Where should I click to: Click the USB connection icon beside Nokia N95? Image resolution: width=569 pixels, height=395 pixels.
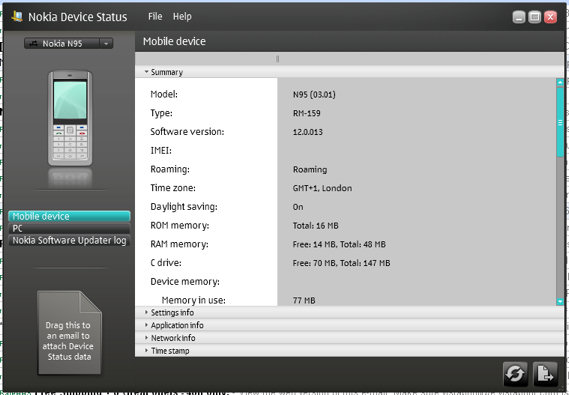[x=34, y=44]
